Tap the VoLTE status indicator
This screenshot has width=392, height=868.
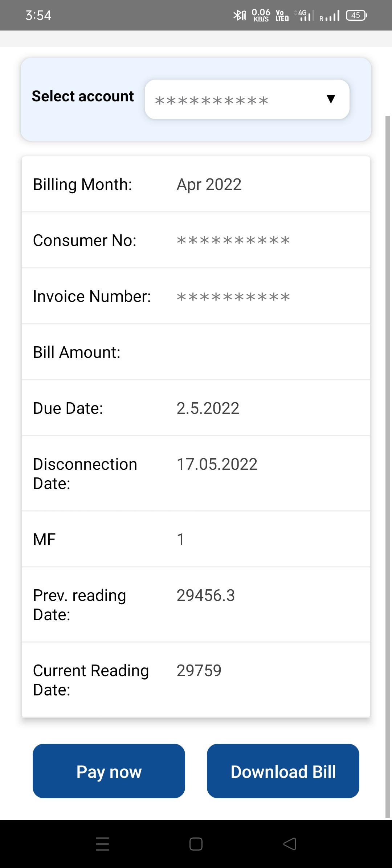282,15
